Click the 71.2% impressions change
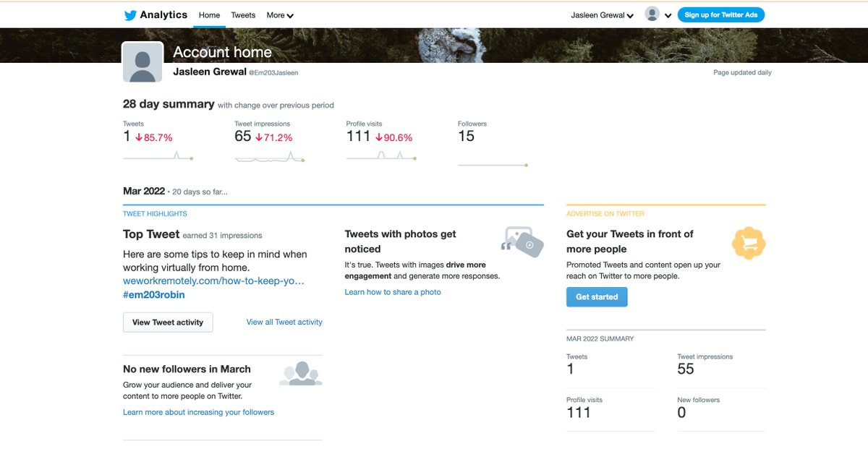The height and width of the screenshot is (449, 868). 274,137
